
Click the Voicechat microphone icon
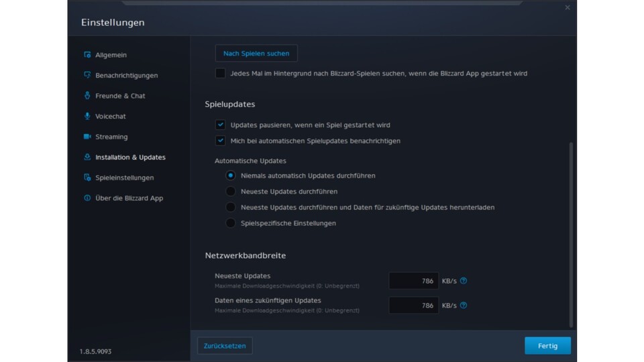[87, 116]
